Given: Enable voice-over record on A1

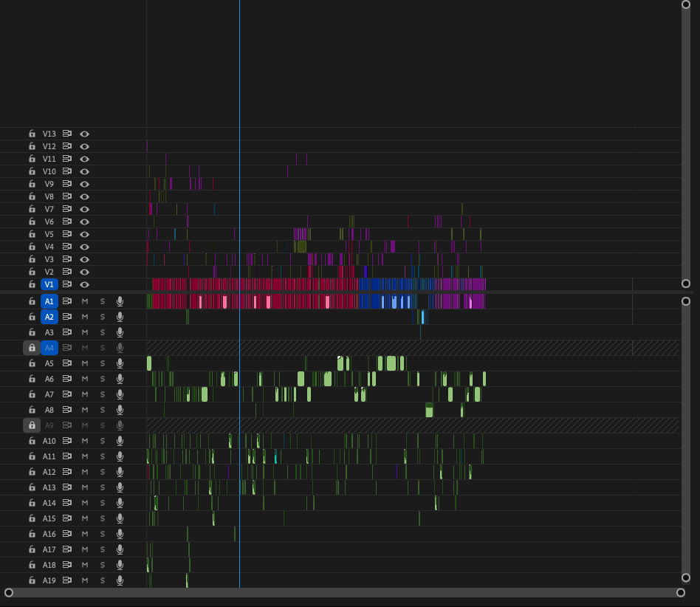Looking at the screenshot, I should point(120,301).
